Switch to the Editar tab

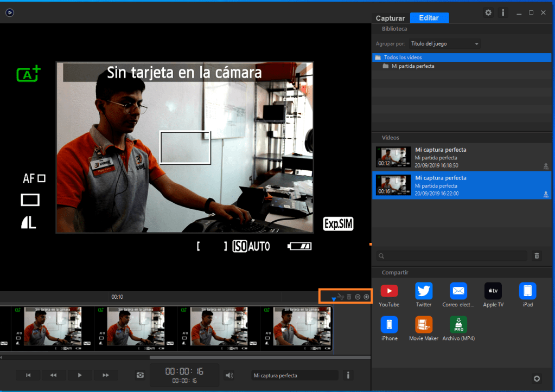pyautogui.click(x=429, y=18)
